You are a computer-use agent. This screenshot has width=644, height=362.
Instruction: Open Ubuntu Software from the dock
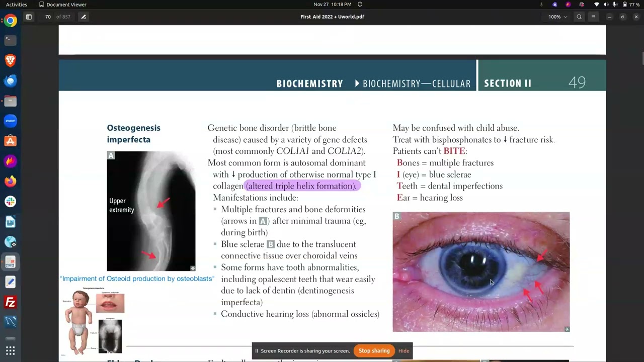10,141
